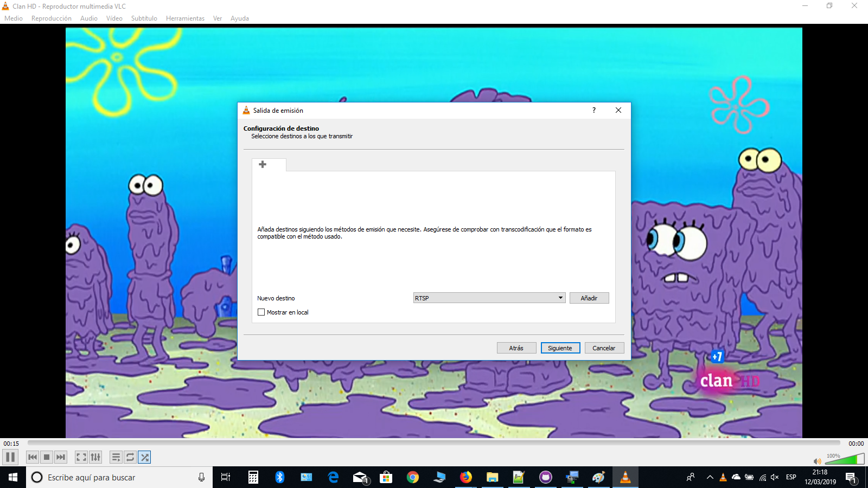
Task: Skip to next media item
Action: click(x=61, y=457)
